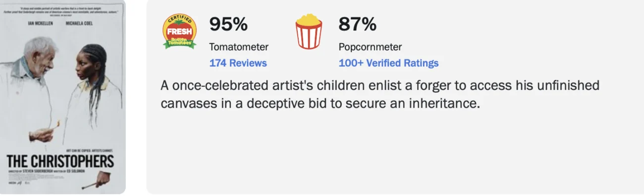This screenshot has width=644, height=196.
Task: Select the Tomatometer label
Action: pos(239,47)
